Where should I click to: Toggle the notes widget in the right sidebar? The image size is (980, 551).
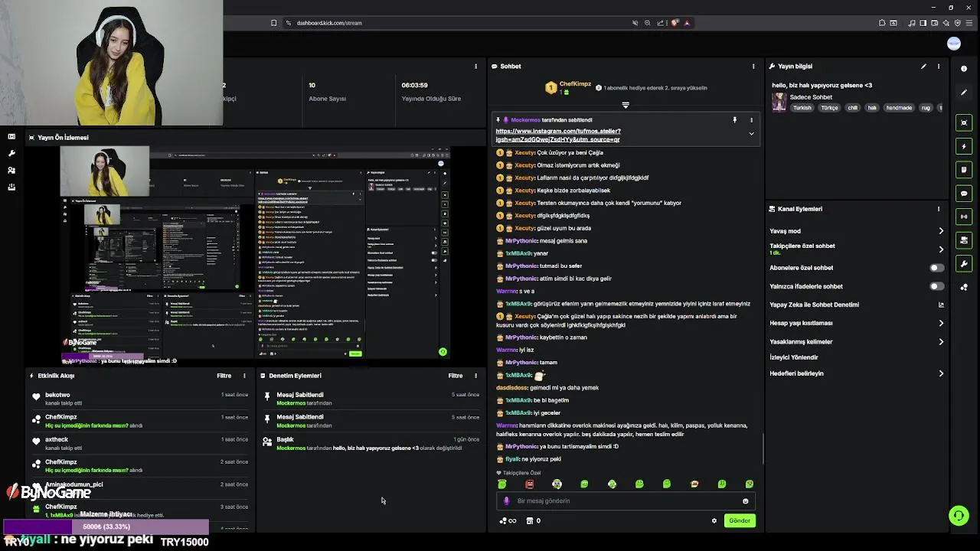click(964, 170)
